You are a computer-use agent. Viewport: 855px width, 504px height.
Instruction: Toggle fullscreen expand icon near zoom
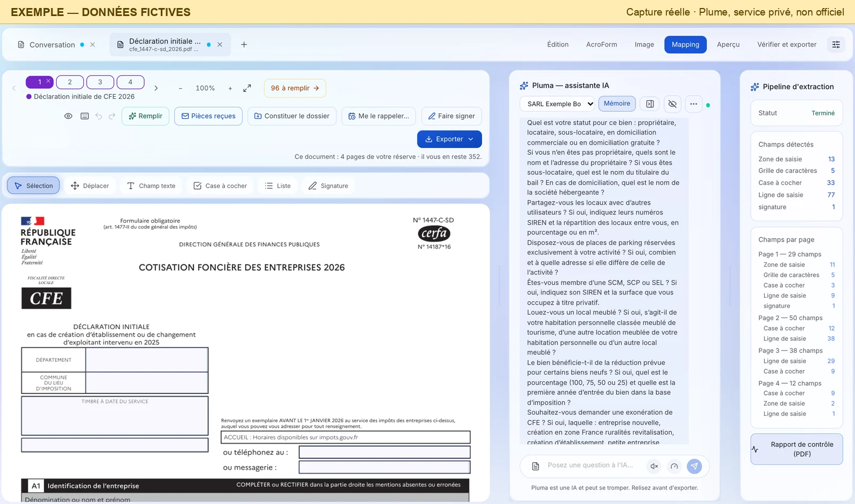(247, 88)
